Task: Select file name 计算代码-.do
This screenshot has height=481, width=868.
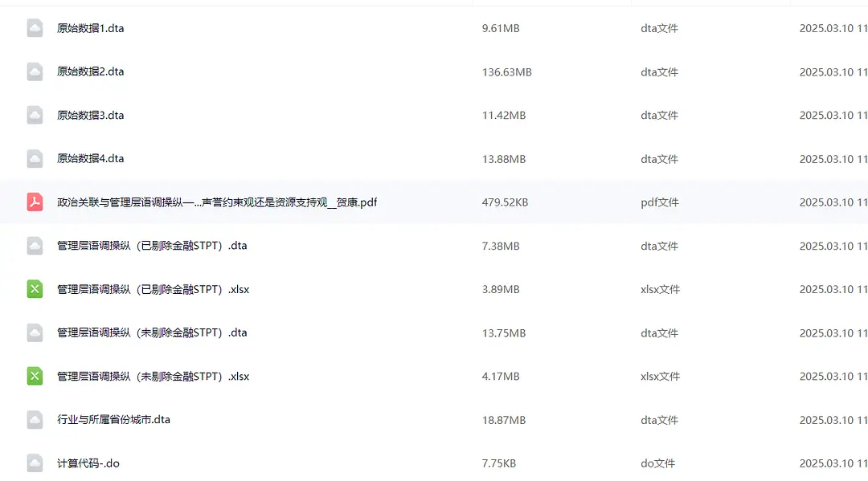Action: tap(88, 463)
